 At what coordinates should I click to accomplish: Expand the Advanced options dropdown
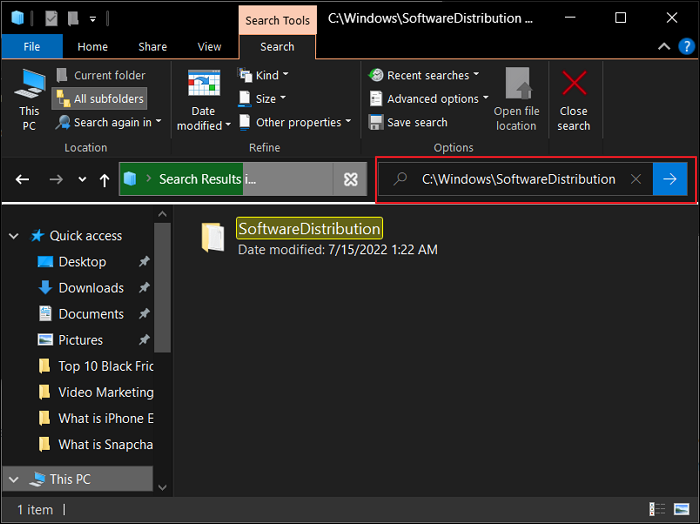[x=431, y=99]
